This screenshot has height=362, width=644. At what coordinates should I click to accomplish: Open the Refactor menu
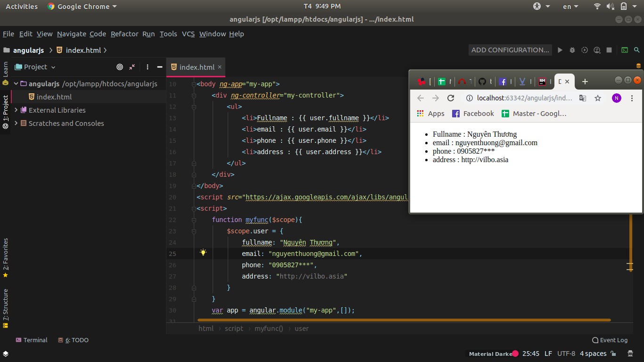[x=124, y=34]
